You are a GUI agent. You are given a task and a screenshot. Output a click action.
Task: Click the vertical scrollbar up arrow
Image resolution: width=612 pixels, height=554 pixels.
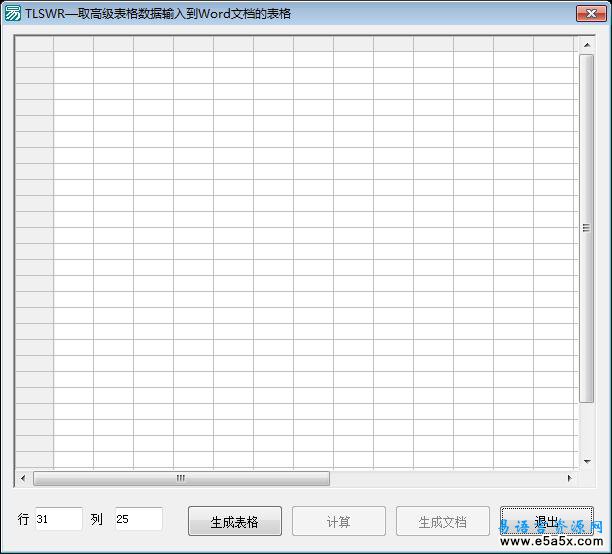pyautogui.click(x=587, y=45)
